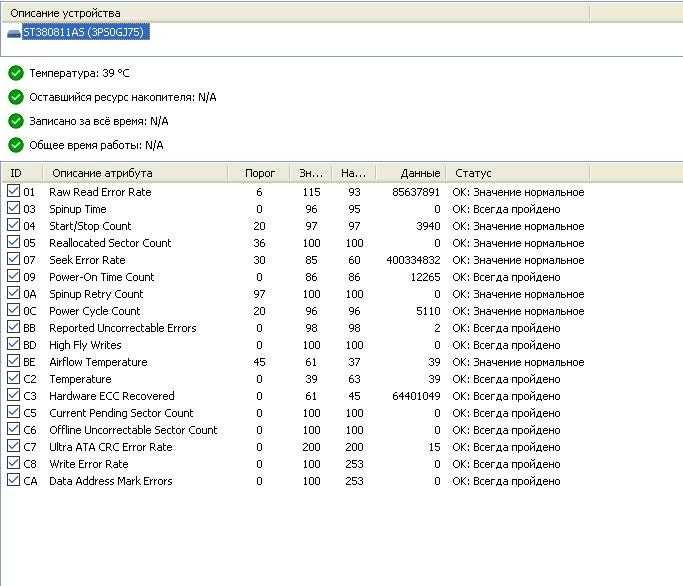This screenshot has height=586, width=683.
Task: Click Start/Stop Count data value 3940
Action: (x=428, y=226)
